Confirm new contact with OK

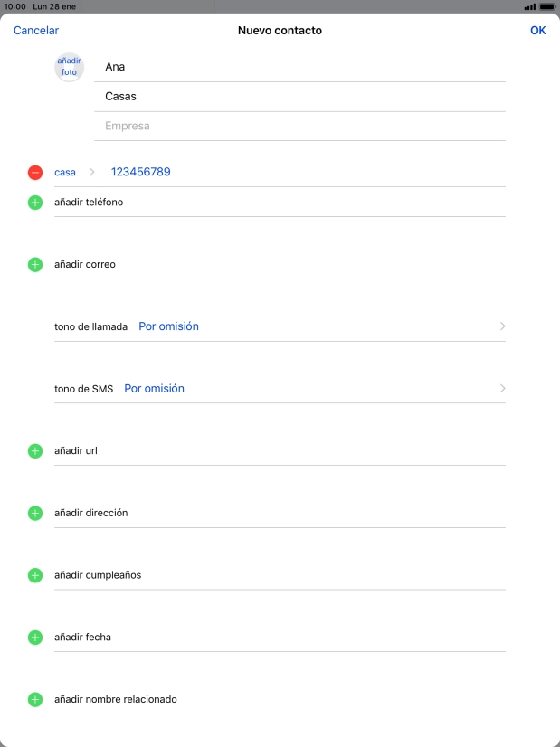click(x=537, y=31)
